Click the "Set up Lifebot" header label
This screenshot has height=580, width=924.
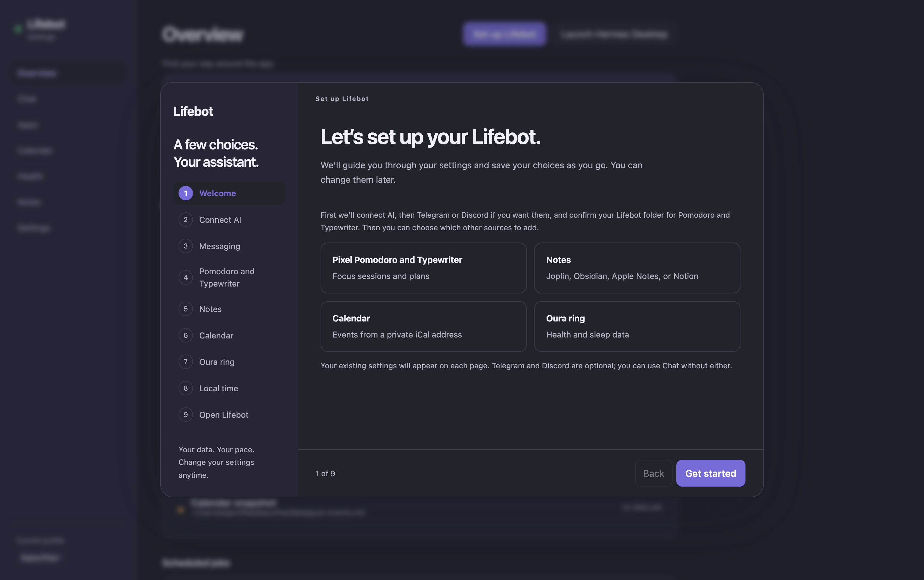pos(342,98)
